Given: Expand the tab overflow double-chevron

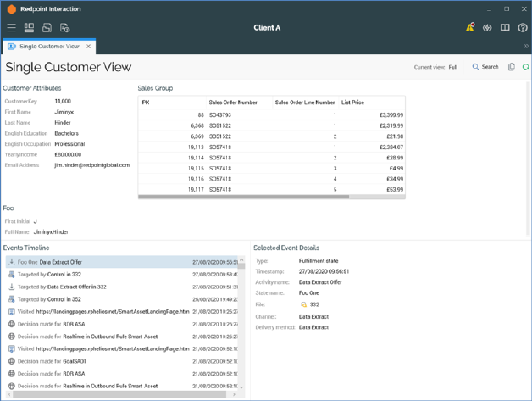Looking at the screenshot, I should click(x=525, y=47).
